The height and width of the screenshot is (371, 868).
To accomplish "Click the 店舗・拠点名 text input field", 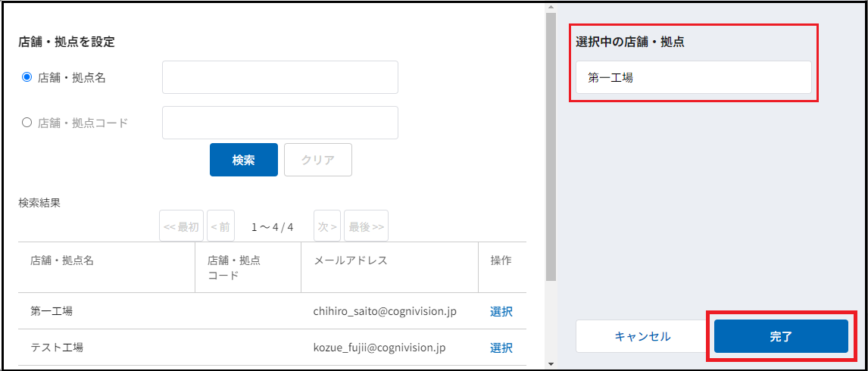I will [x=279, y=77].
